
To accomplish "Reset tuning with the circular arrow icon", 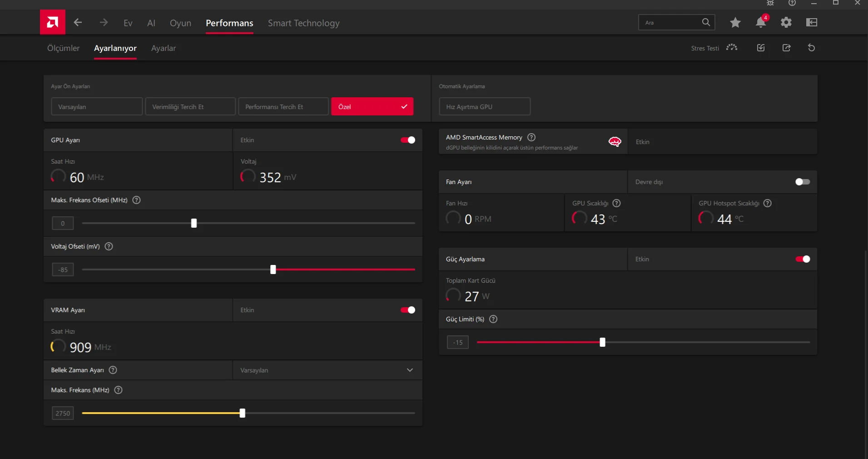I will click(811, 48).
